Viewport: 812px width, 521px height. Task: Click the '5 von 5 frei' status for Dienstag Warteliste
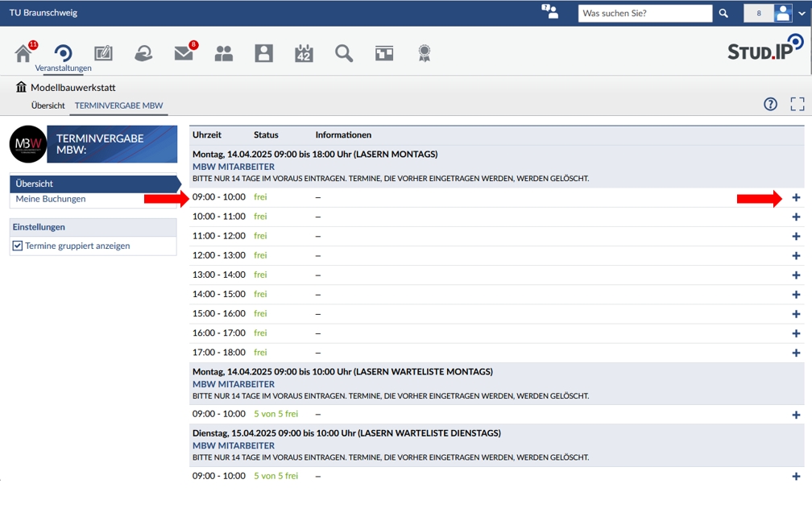(x=276, y=476)
